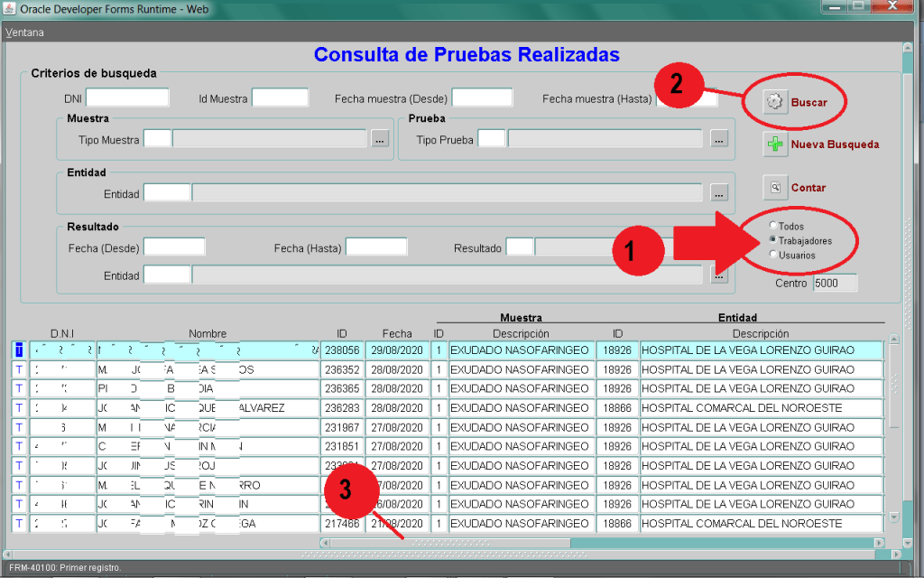Open the Tipo Prueba lookup list button
This screenshot has width=924, height=578.
(x=718, y=139)
